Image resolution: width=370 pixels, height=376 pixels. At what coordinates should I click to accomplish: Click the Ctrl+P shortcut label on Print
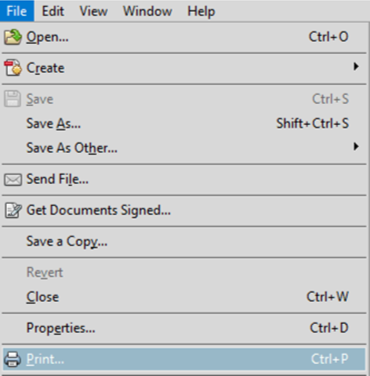tap(330, 359)
